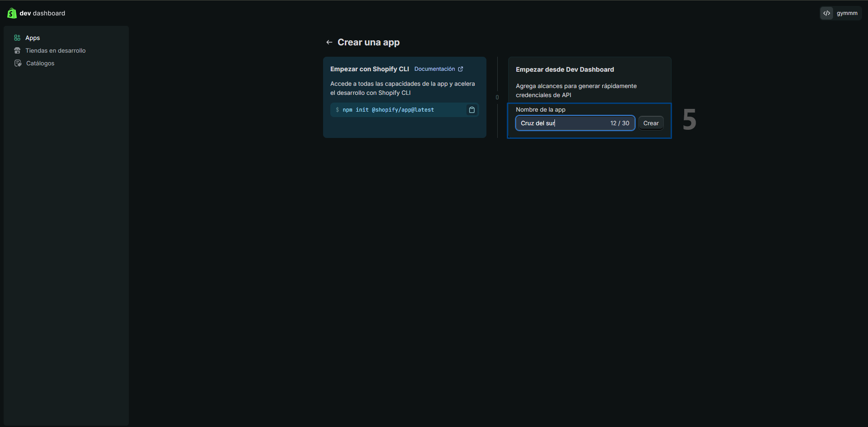The height and width of the screenshot is (427, 868).
Task: Click the npm init @shopify/app@latest command text
Action: point(388,110)
